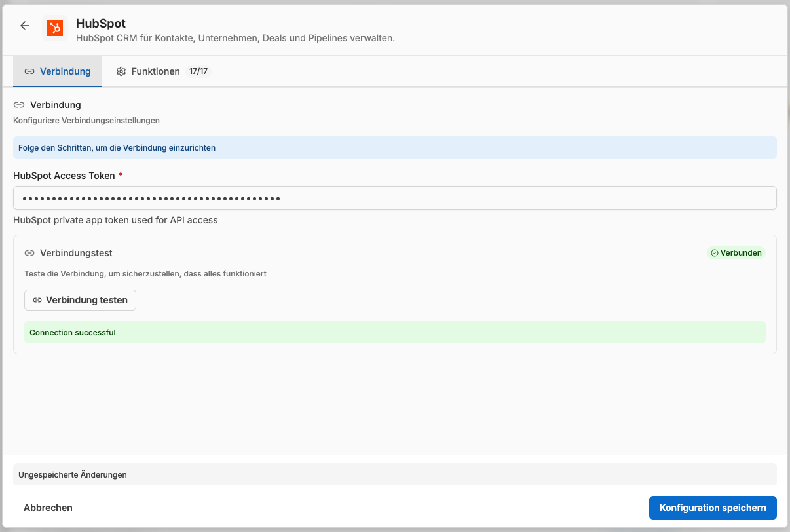Click the Abbrechen button
Screen dimensions: 790x532
point(48,508)
